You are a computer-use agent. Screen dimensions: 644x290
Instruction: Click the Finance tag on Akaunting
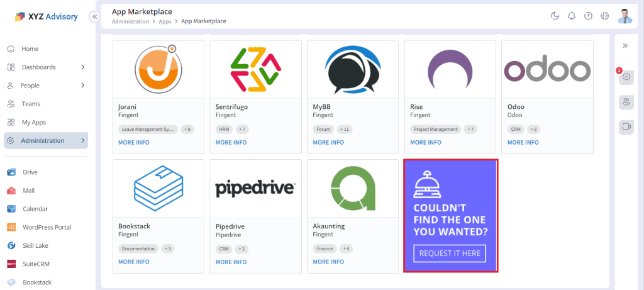[x=325, y=248]
